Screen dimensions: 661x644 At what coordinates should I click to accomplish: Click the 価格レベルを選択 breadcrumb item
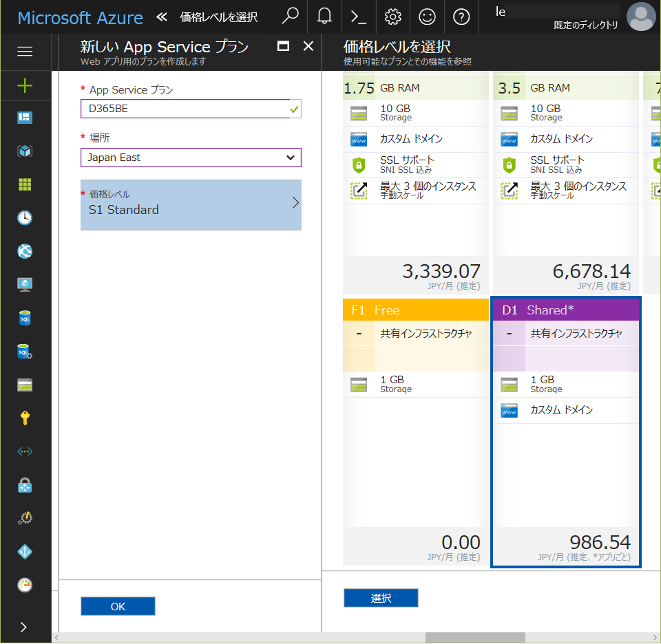pos(219,17)
